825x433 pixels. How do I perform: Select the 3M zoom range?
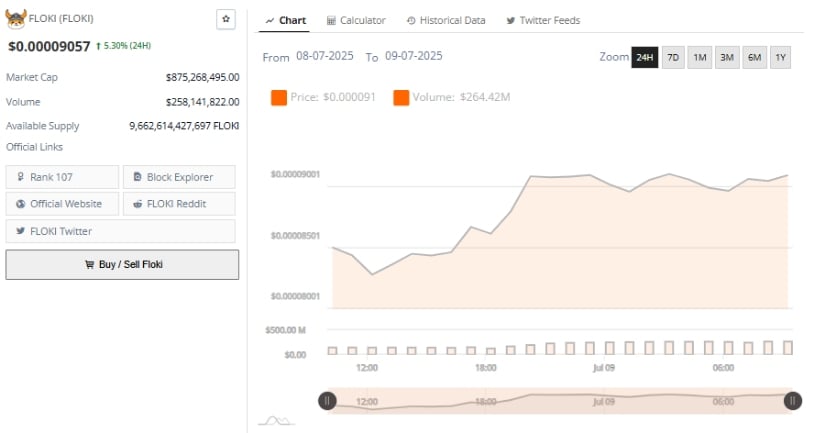click(727, 57)
